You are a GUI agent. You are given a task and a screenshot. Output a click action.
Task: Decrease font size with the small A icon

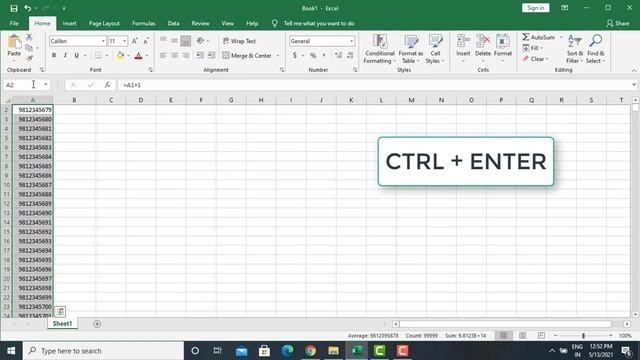146,41
